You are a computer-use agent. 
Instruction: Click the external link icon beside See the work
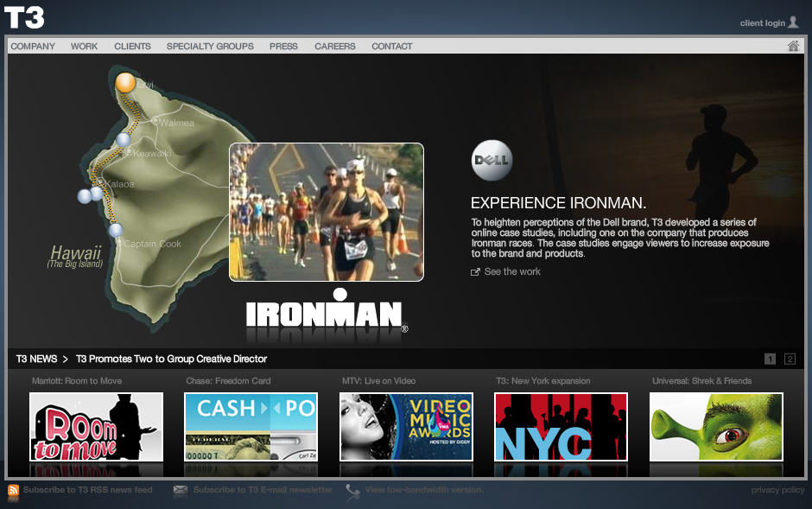(475, 272)
